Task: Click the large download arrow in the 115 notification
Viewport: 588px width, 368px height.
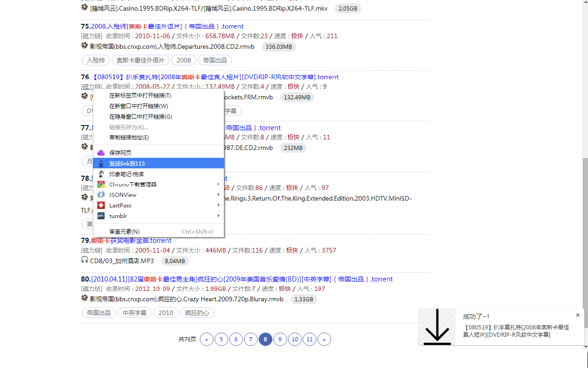Action: coord(437,327)
